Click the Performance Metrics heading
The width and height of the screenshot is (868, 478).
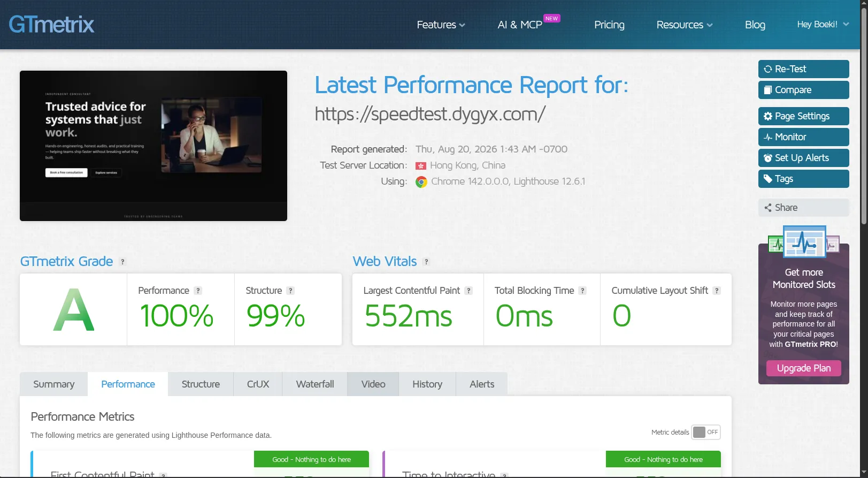pyautogui.click(x=82, y=416)
